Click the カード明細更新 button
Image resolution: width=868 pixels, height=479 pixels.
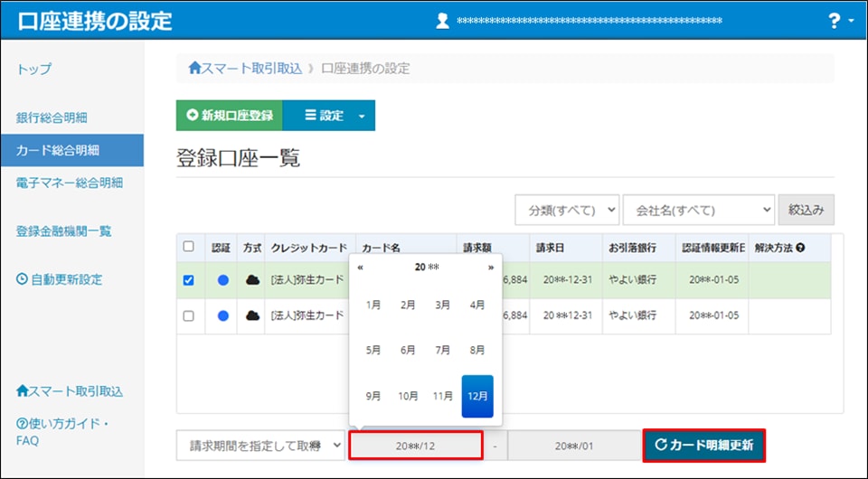click(x=704, y=445)
